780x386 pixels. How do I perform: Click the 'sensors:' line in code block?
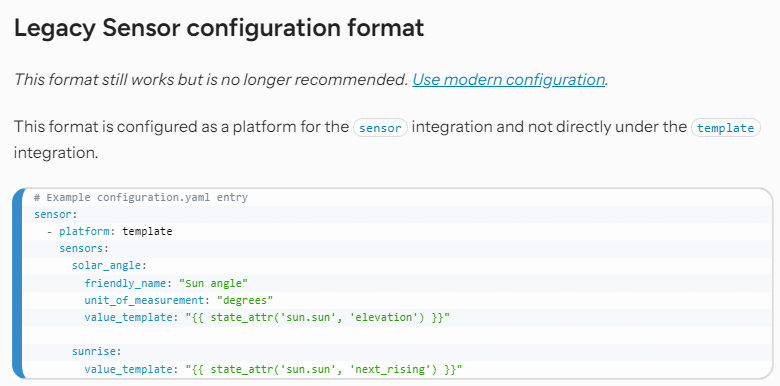84,248
